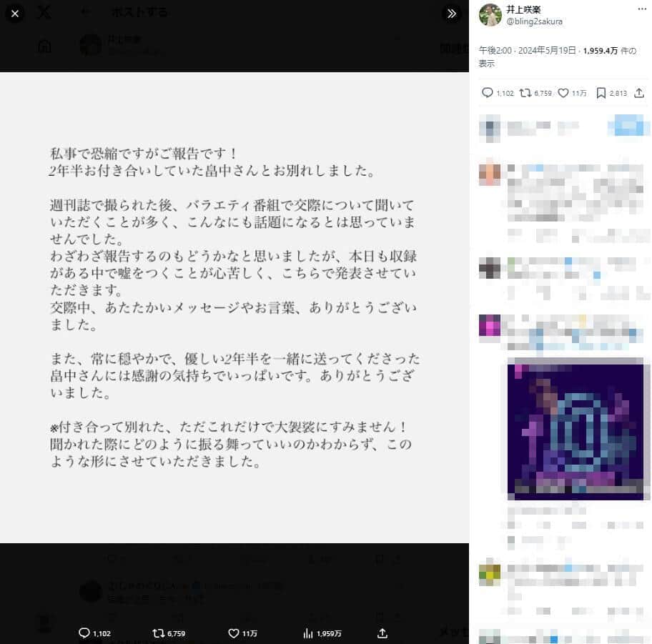Screen dimensions: 652x644
Task: Click the announcement text image
Action: 234,307
